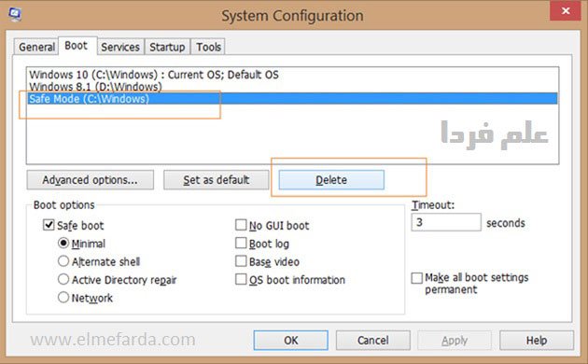Switch to the General tab

tap(36, 47)
